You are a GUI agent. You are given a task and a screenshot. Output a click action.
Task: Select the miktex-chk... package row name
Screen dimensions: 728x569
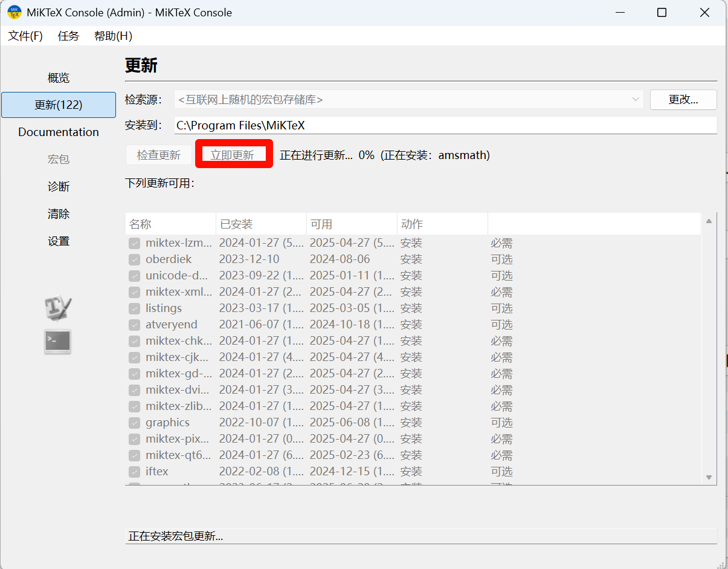click(x=179, y=341)
